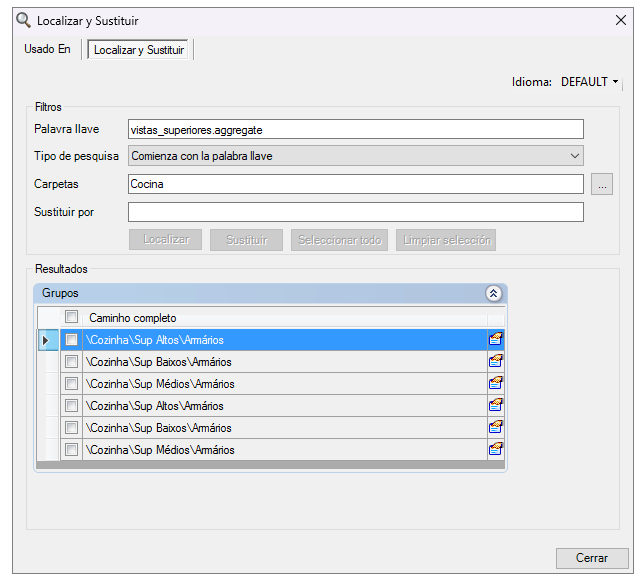The width and height of the screenshot is (640, 584).
Task: Select the Localizar y Sustituir tab
Action: click(139, 50)
